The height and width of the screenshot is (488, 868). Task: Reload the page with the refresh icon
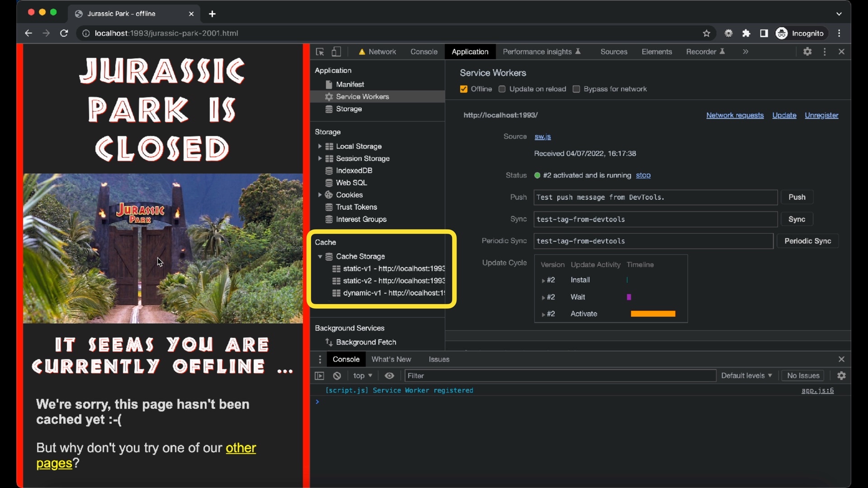(x=64, y=33)
